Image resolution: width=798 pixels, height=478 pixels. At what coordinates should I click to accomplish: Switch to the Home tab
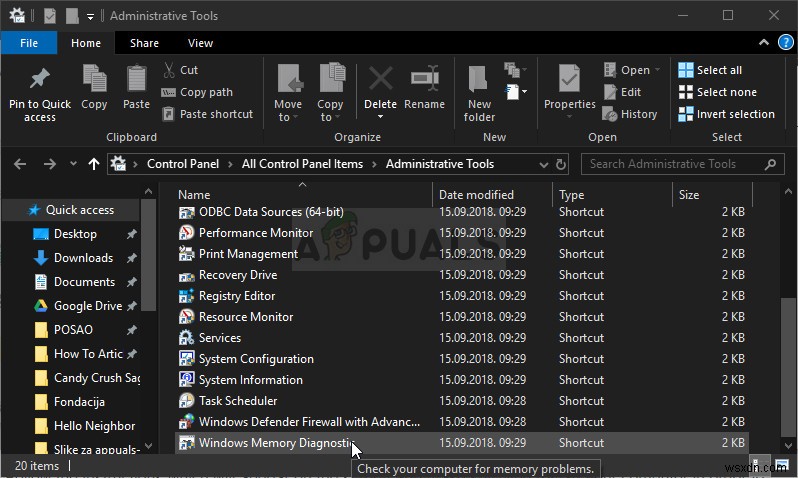coord(86,43)
